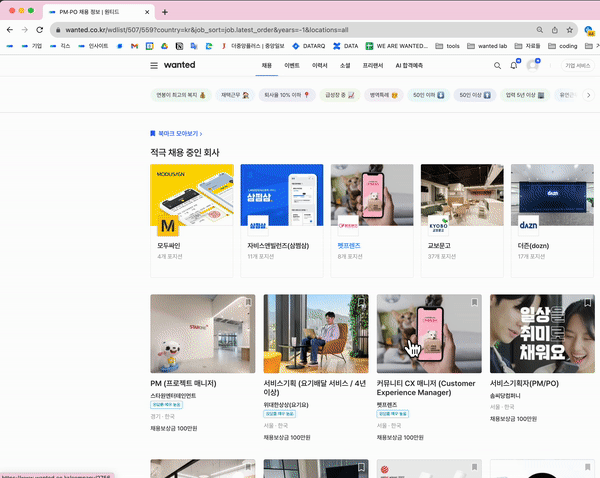Select the 채용 tab
This screenshot has width=600, height=478.
coord(267,66)
